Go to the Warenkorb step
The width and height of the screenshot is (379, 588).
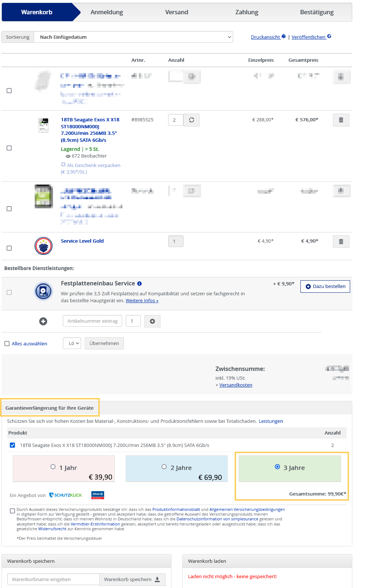tap(37, 12)
